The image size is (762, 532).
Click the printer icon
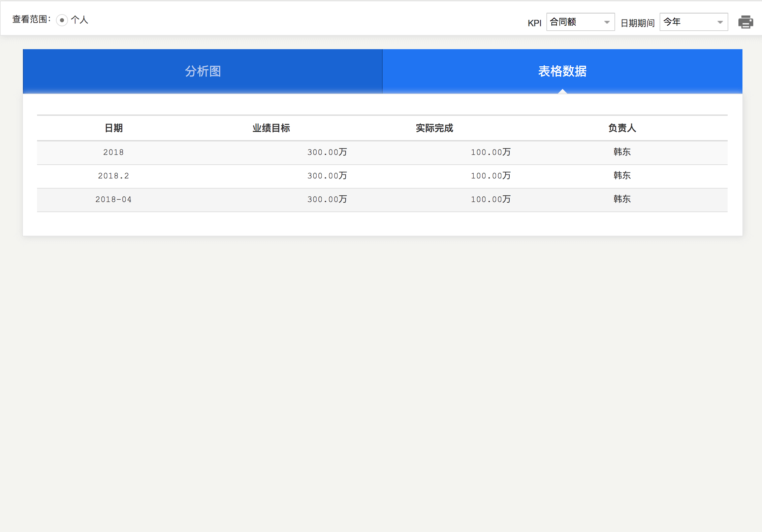pos(745,22)
